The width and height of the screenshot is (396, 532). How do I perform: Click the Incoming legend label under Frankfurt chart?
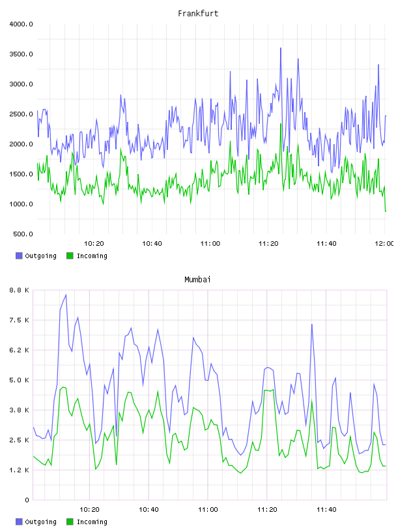pos(92,256)
